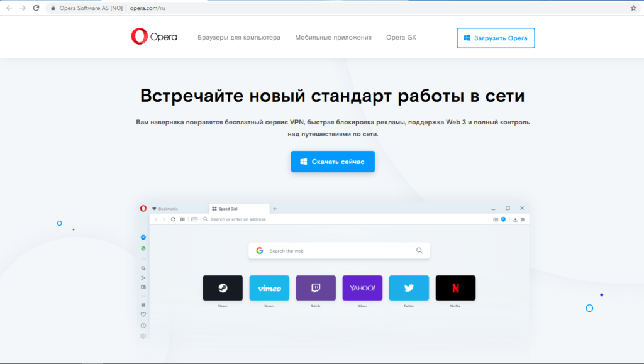Click 'Search or enter an address' field
Image resolution: width=644 pixels, height=364 pixels.
pyautogui.click(x=238, y=219)
